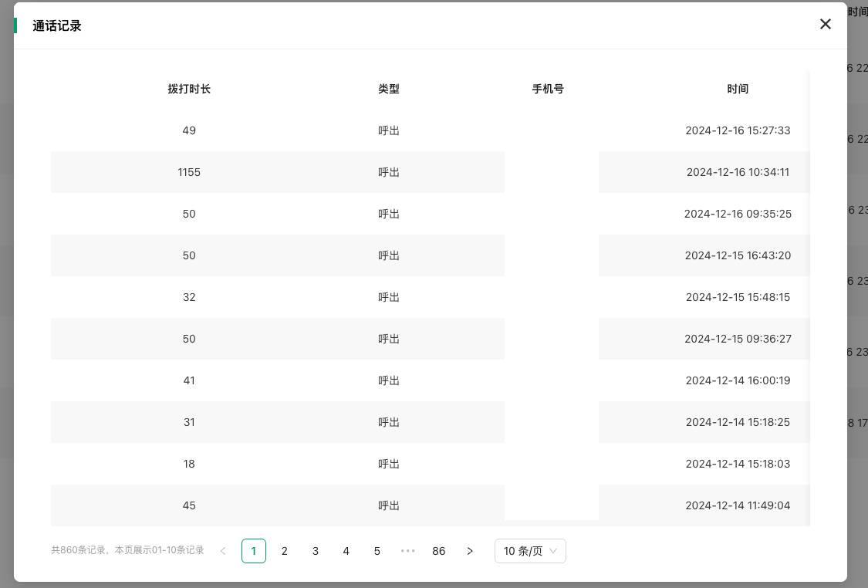This screenshot has height=588, width=868.
Task: Click timestamp 2024-12-16 09:35:25
Action: [x=738, y=214]
